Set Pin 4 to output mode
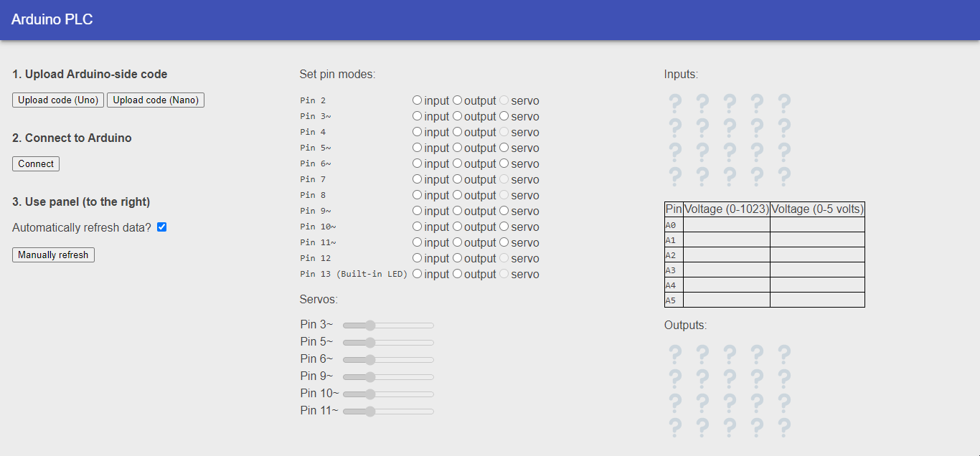The height and width of the screenshot is (456, 980). [x=457, y=132]
